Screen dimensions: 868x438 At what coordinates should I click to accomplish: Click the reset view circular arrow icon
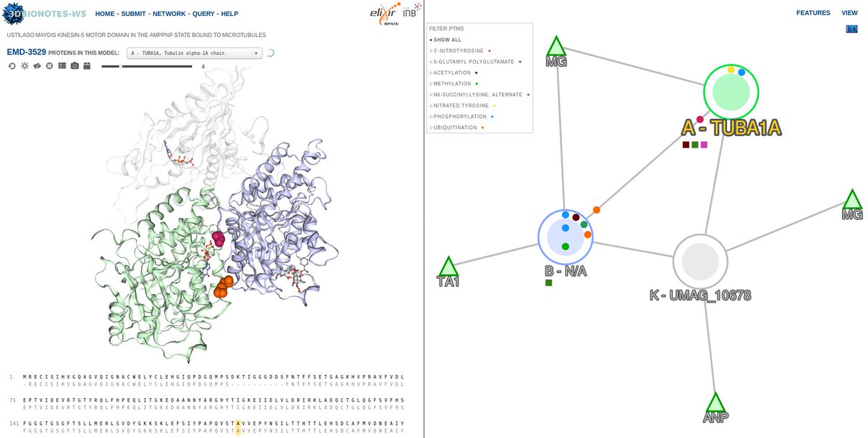pyautogui.click(x=12, y=66)
